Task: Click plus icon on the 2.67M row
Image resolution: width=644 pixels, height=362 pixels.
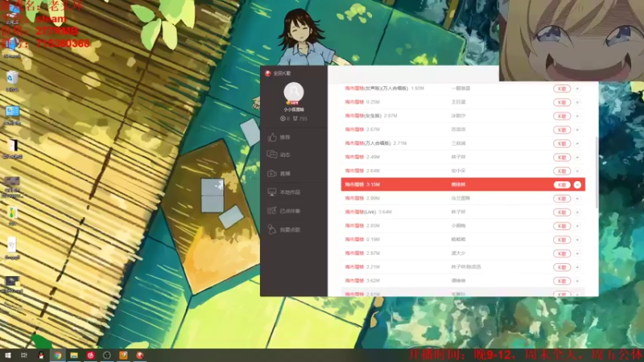Action: click(x=577, y=130)
